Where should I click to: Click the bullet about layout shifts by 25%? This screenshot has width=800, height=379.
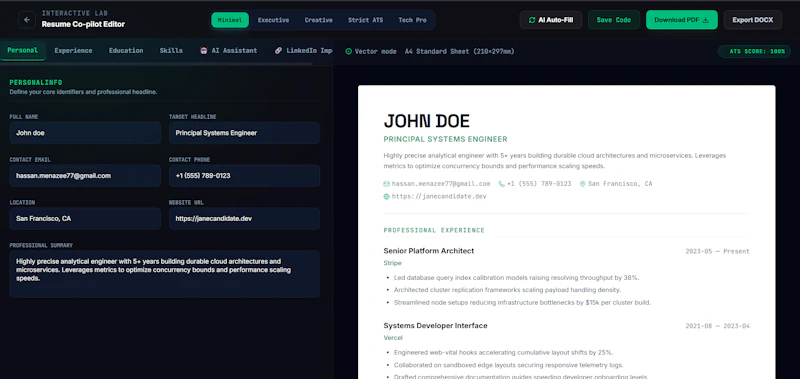[504, 352]
